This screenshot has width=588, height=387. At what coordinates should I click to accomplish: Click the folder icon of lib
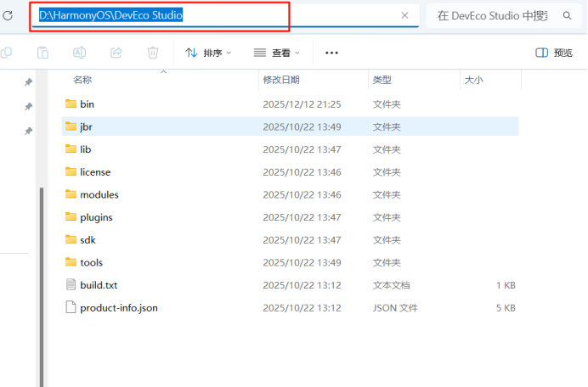[x=71, y=149]
